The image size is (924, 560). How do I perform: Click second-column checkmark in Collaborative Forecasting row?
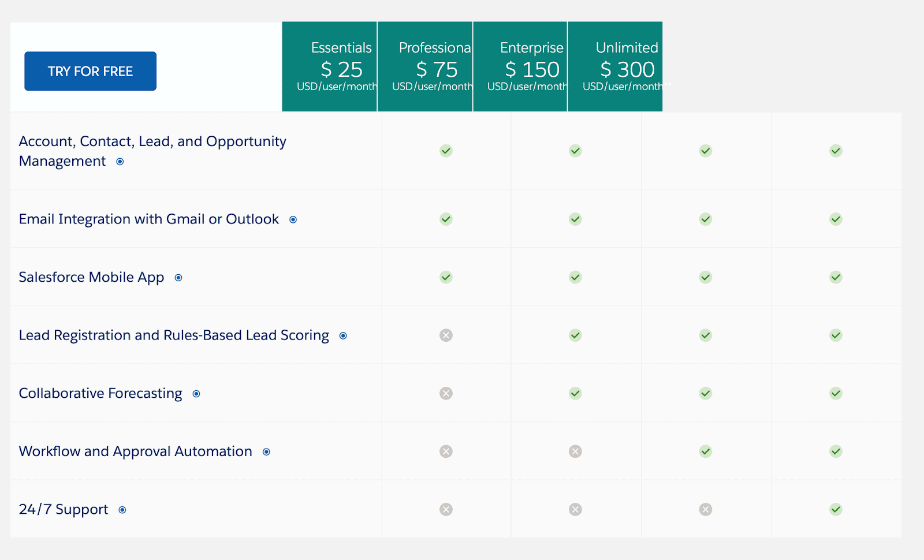(575, 393)
